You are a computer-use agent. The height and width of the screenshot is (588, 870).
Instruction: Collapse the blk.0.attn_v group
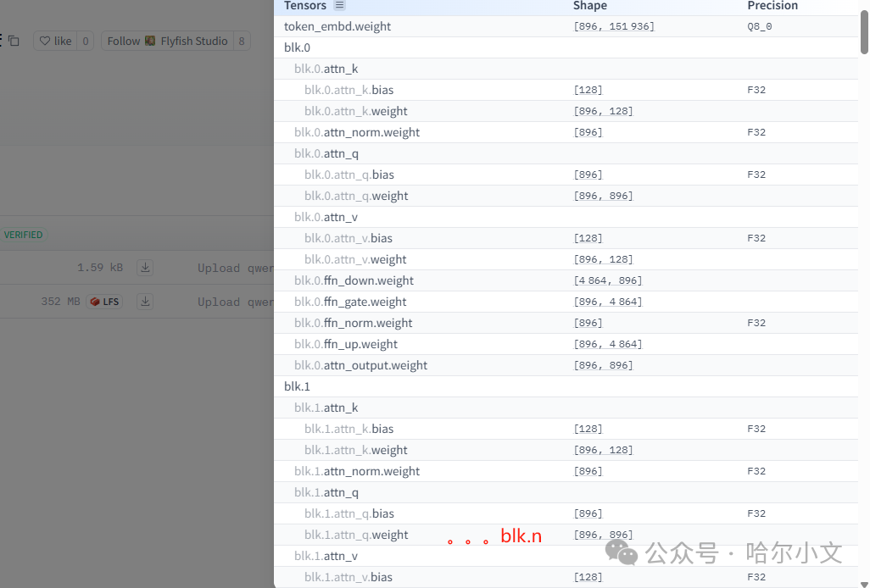point(566,217)
